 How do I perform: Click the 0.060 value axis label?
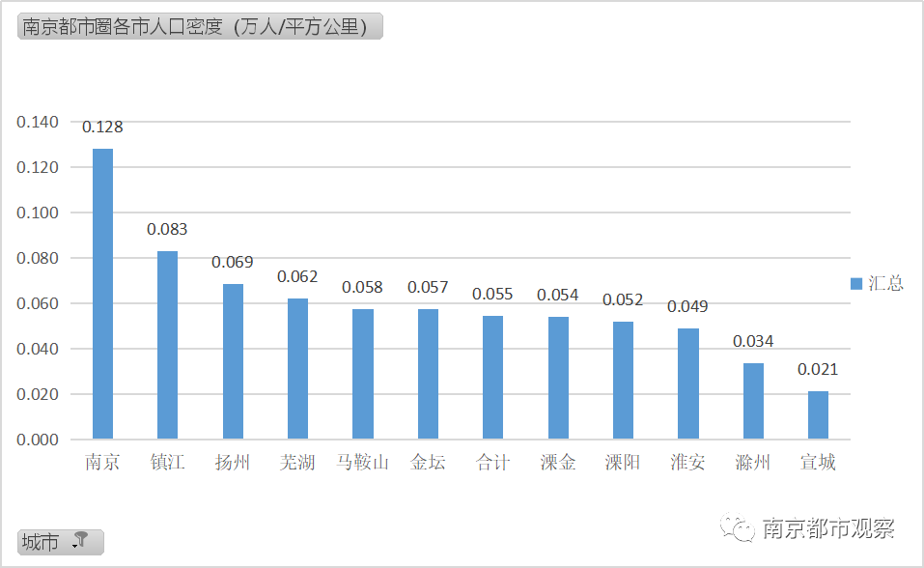coord(37,303)
